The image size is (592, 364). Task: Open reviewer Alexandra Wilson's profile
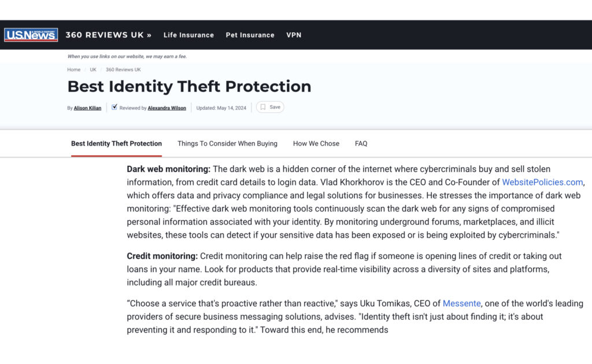pos(167,108)
